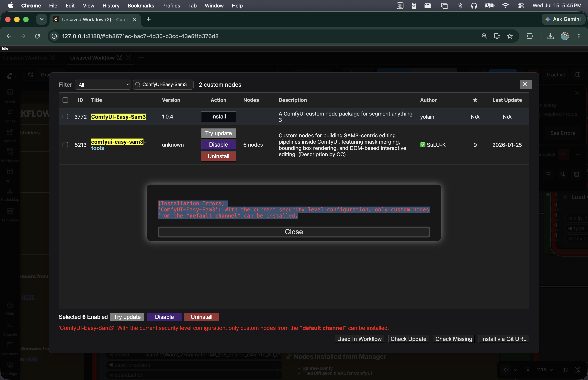Open the Apple menu
Image resolution: width=588 pixels, height=380 pixels.
coord(10,6)
